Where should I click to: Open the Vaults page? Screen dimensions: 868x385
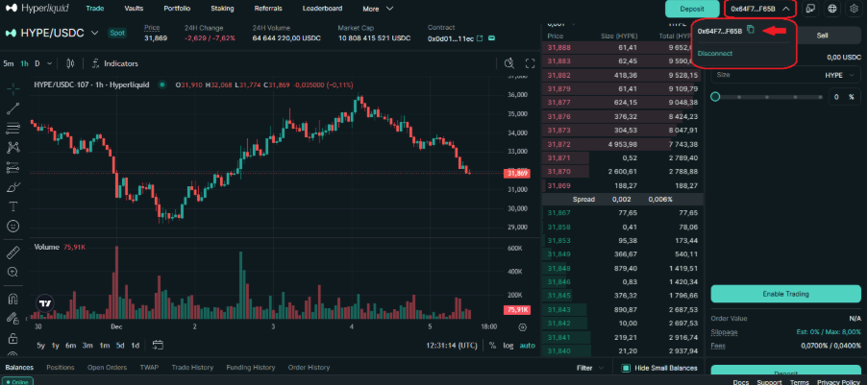click(x=134, y=9)
